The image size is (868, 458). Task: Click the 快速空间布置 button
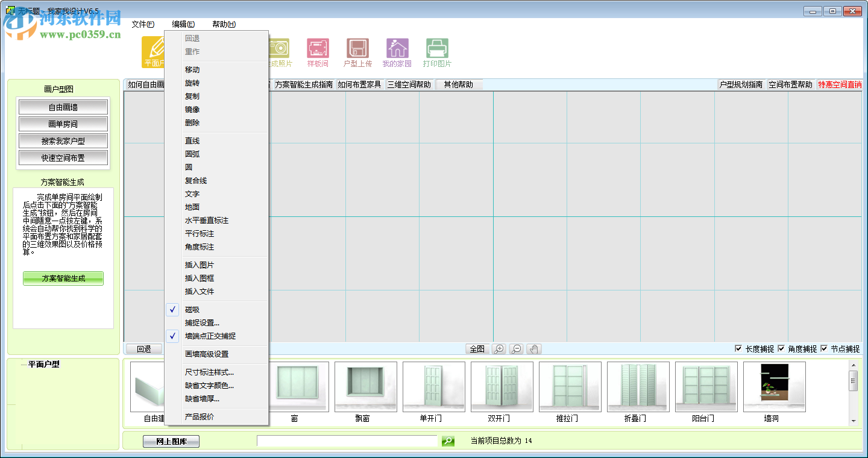tap(63, 158)
